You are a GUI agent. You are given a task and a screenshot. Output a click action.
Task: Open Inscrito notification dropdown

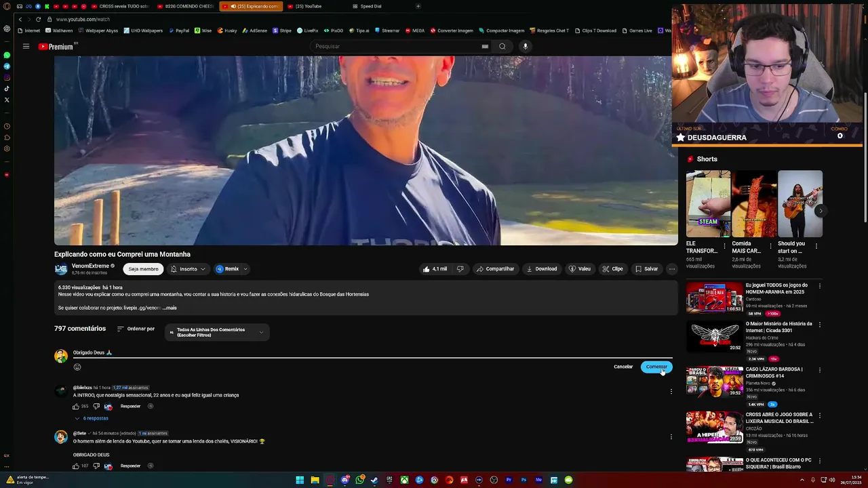tap(188, 269)
